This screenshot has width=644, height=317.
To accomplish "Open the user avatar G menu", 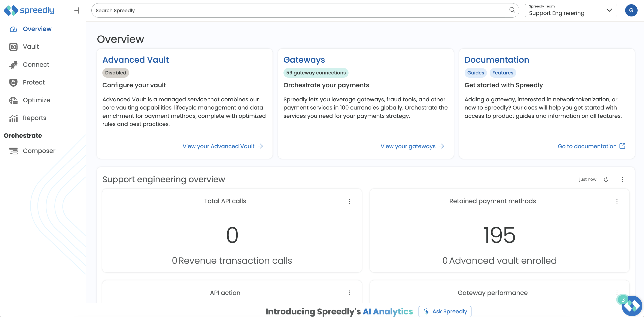I will pos(631,10).
